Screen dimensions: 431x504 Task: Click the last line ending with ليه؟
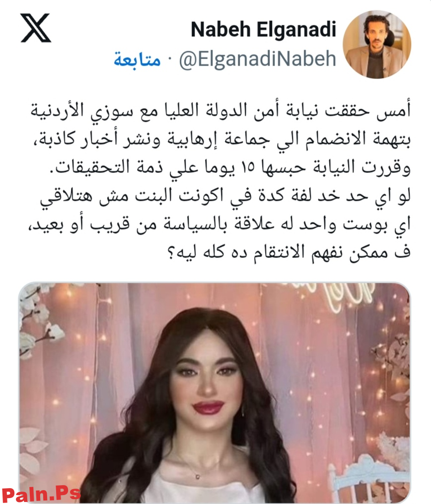click(x=289, y=252)
